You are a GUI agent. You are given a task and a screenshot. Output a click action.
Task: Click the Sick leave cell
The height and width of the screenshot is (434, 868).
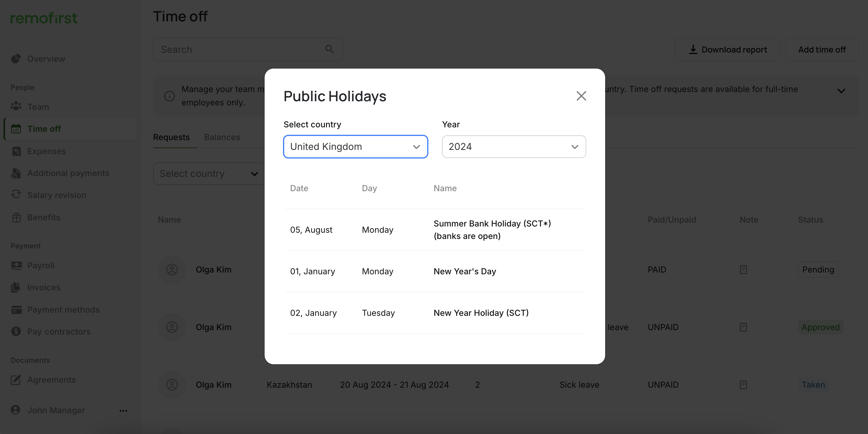pos(579,385)
